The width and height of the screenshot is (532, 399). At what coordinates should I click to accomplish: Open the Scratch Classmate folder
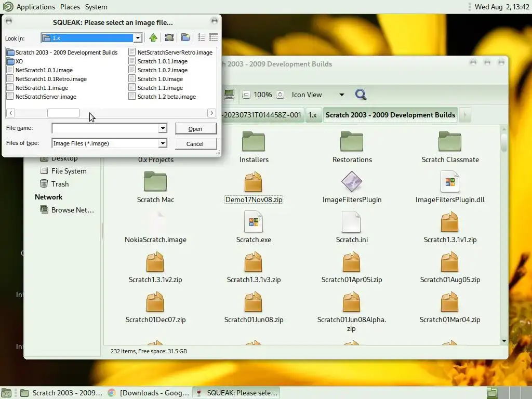click(450, 147)
